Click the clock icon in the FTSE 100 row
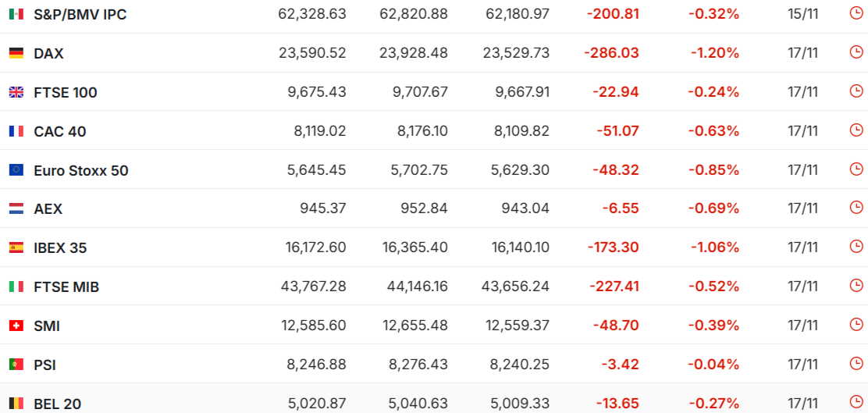868x413 pixels. (x=856, y=91)
